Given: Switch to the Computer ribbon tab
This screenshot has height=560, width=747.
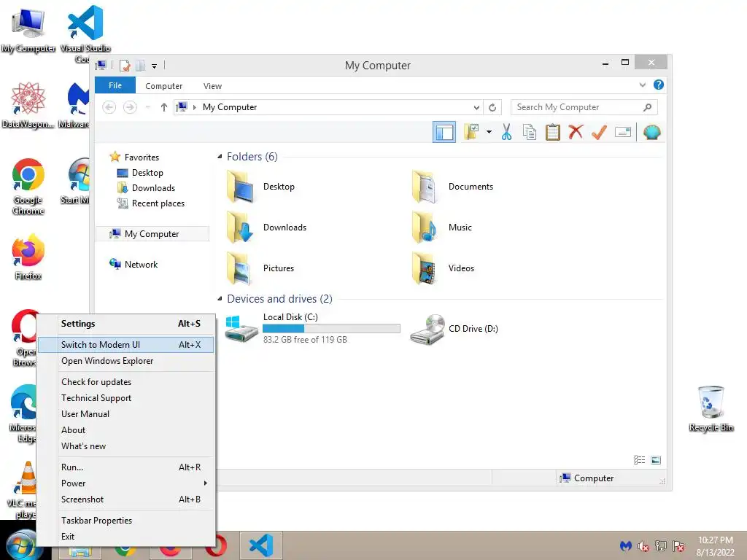Looking at the screenshot, I should (x=163, y=86).
